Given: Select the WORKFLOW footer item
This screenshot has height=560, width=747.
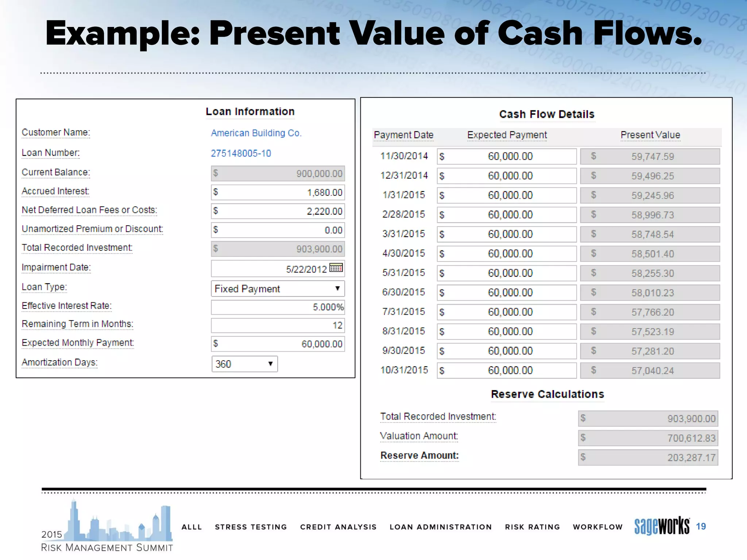Looking at the screenshot, I should tap(597, 527).
